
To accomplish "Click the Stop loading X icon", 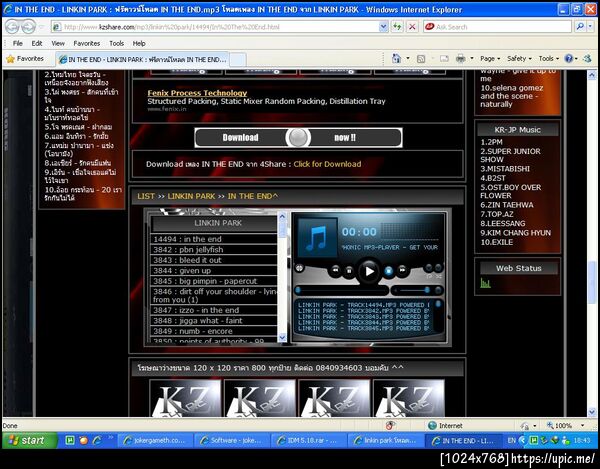I will pos(412,27).
